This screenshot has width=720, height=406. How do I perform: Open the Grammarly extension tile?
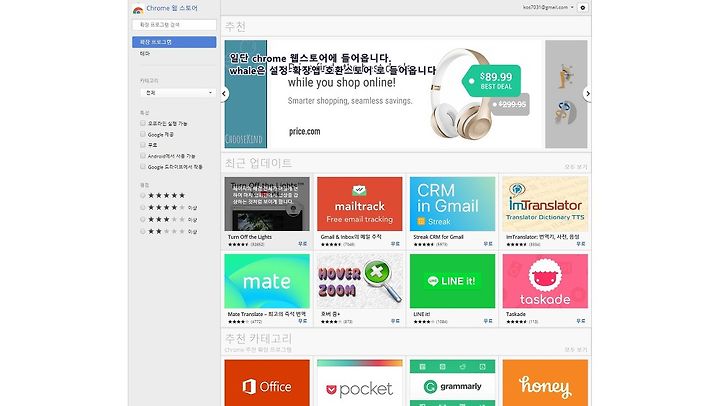coord(452,383)
